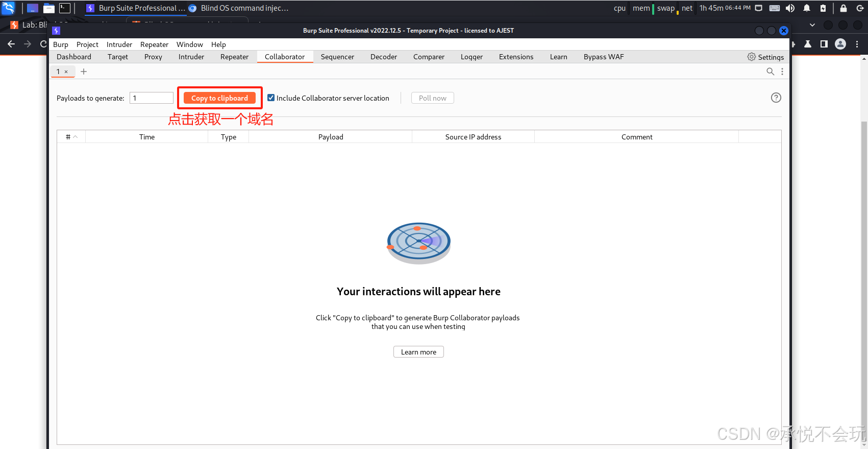Sort by the Time column header
The width and height of the screenshot is (868, 449).
click(x=147, y=137)
